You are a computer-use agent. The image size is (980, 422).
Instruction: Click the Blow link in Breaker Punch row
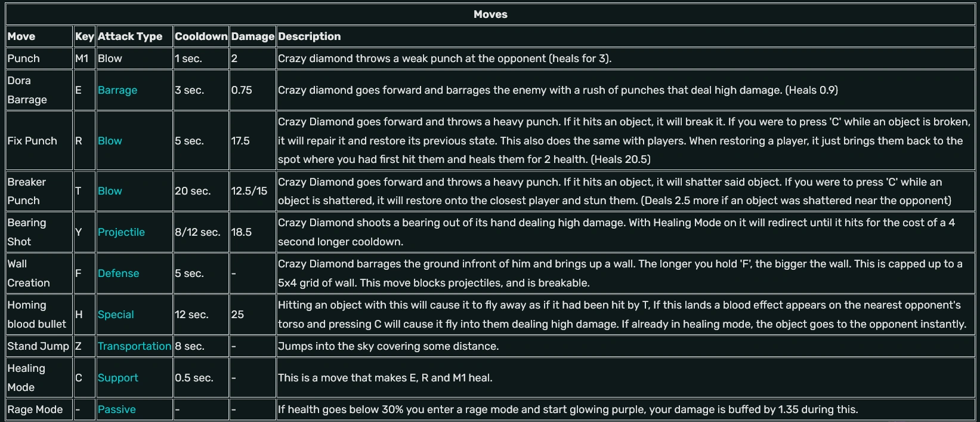(110, 191)
